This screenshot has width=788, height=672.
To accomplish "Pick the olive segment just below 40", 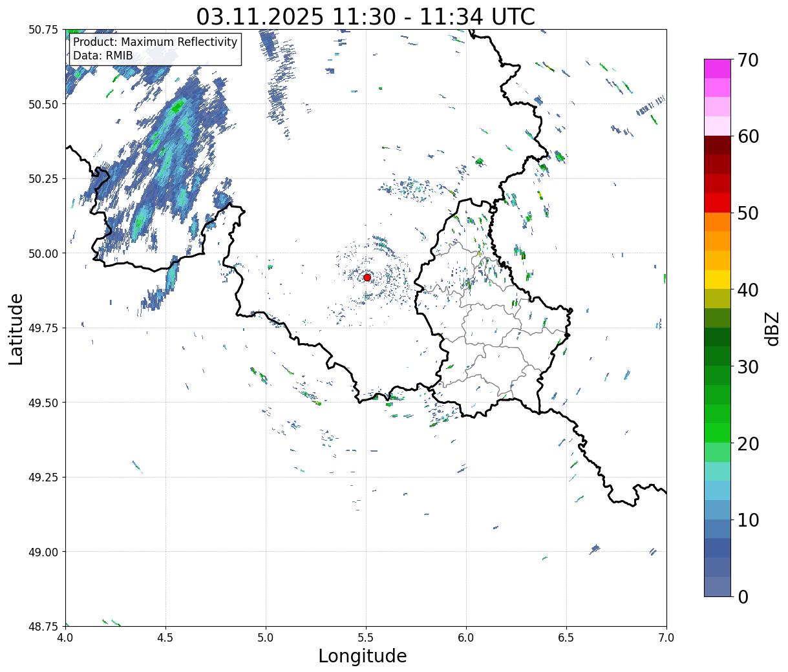I will pos(718,299).
